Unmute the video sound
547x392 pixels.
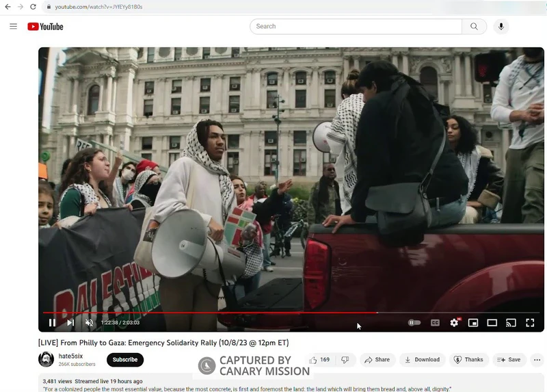point(89,323)
